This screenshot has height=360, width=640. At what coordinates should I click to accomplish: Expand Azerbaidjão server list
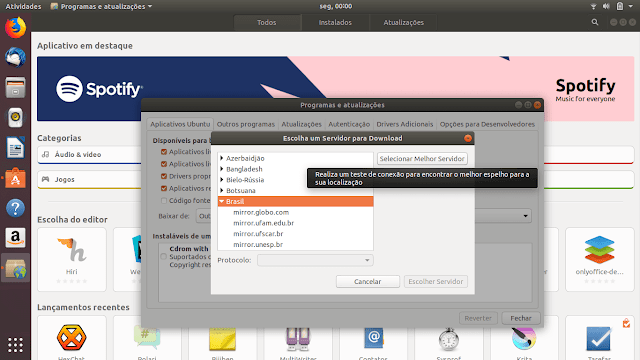(222, 158)
